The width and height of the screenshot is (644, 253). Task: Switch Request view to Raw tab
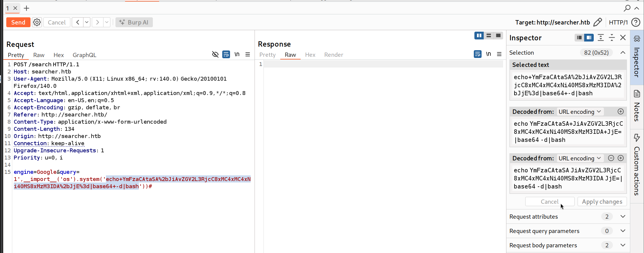coord(39,55)
